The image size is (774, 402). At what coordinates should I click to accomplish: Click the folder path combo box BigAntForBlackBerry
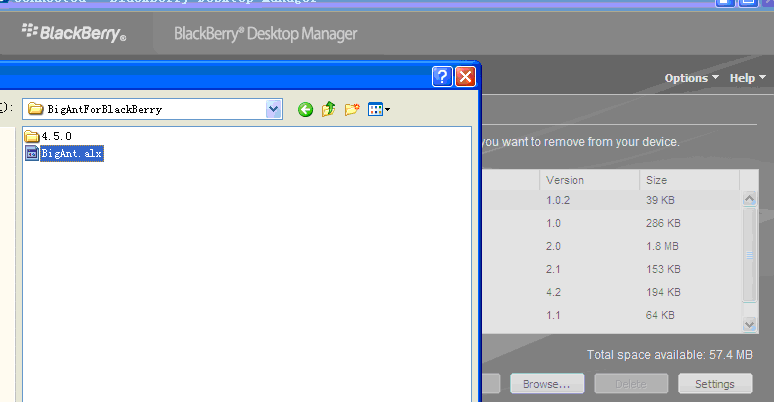(152, 109)
